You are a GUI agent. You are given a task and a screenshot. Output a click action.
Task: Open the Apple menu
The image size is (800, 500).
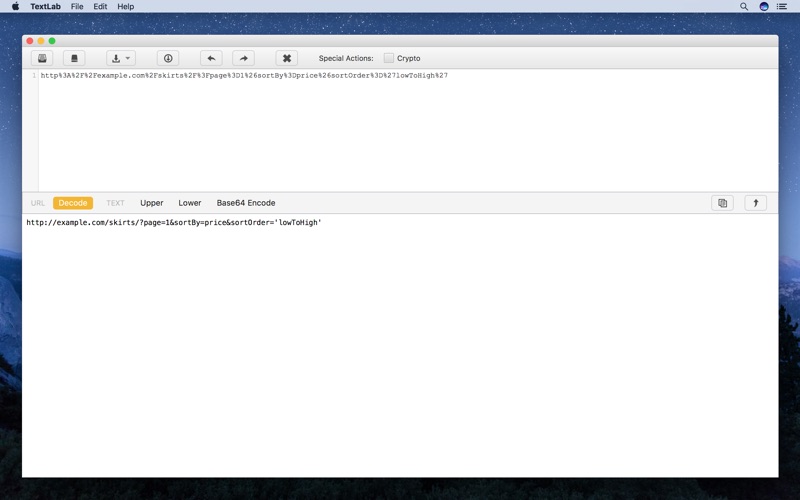pos(15,7)
